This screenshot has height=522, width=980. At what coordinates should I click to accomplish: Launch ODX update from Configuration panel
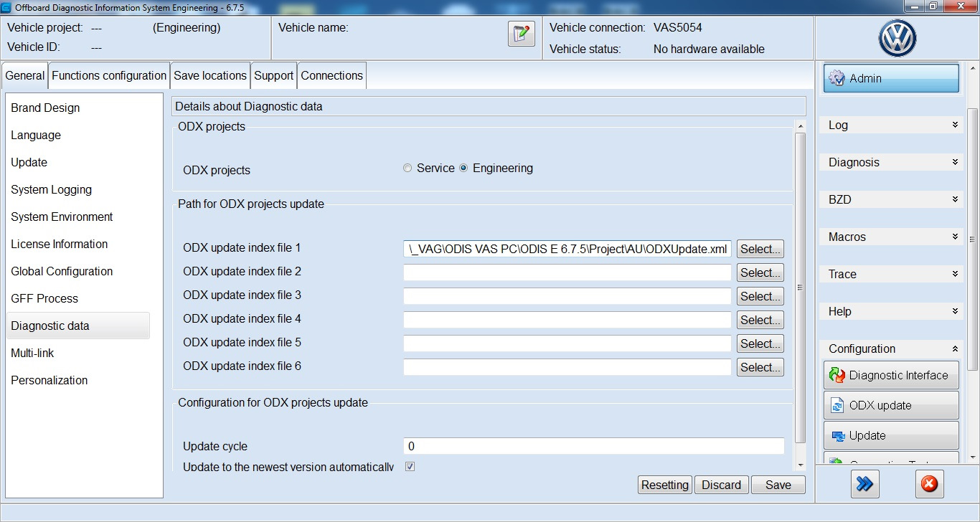pyautogui.click(x=891, y=405)
